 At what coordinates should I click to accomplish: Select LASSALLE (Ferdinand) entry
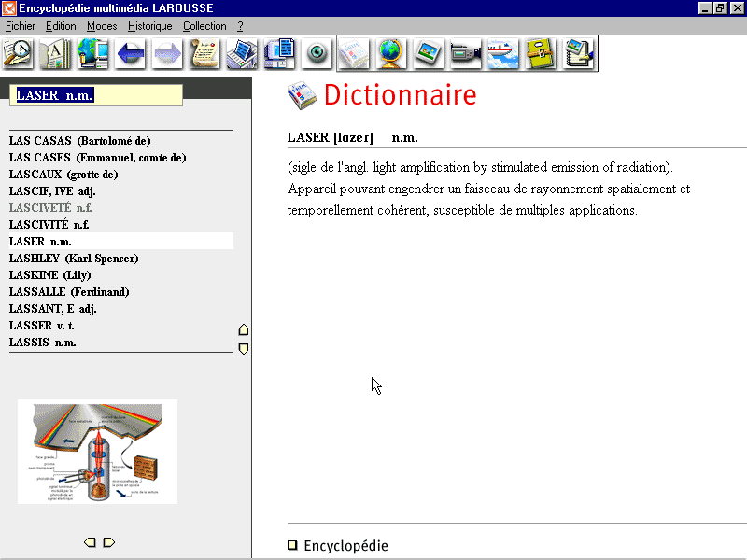(69, 291)
